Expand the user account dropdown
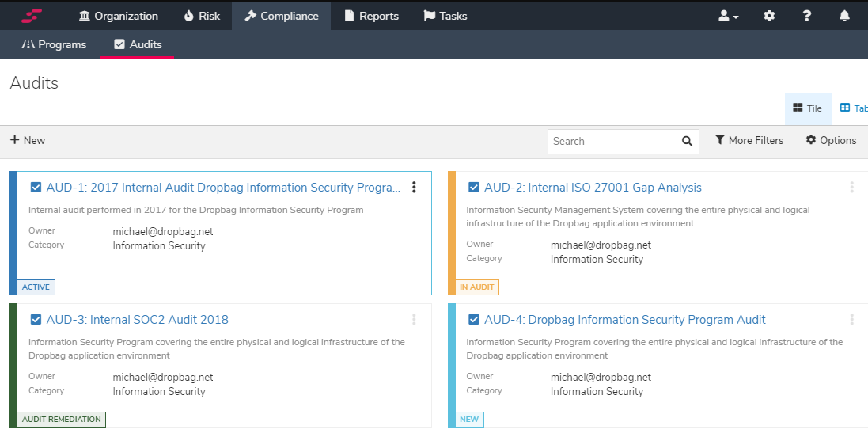Viewport: 868px width, 437px height. tap(728, 16)
